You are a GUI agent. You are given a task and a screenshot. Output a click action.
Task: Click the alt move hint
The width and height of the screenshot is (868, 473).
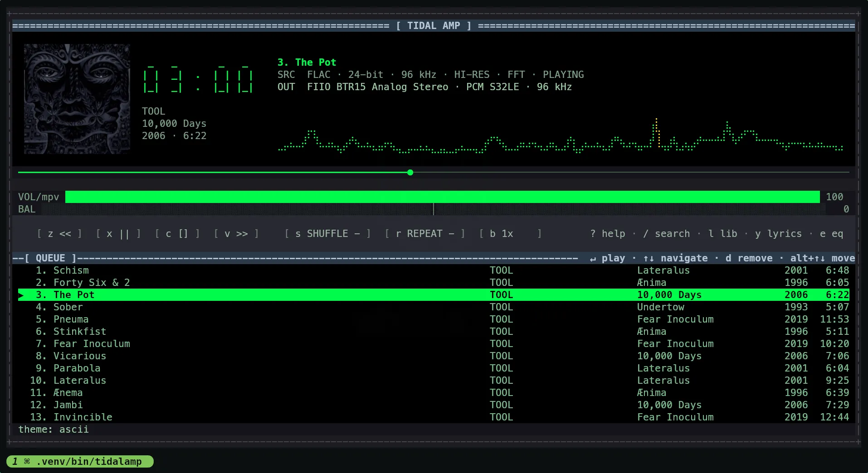[823, 258]
